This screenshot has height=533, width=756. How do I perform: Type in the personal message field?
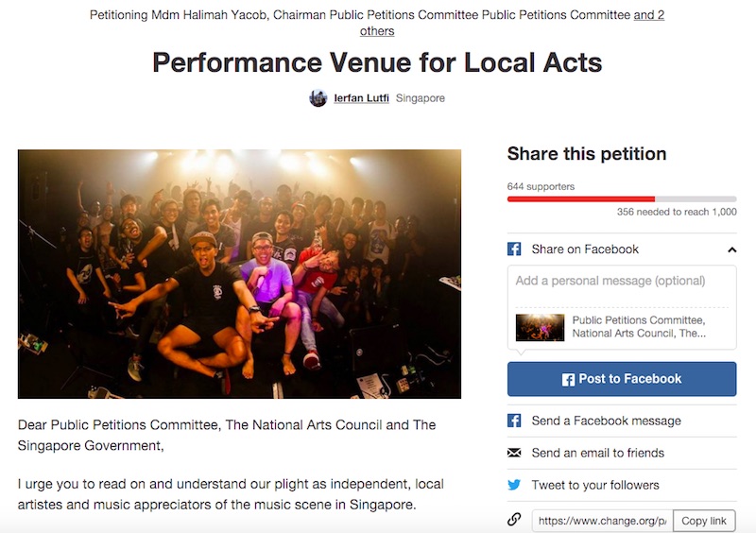621,282
